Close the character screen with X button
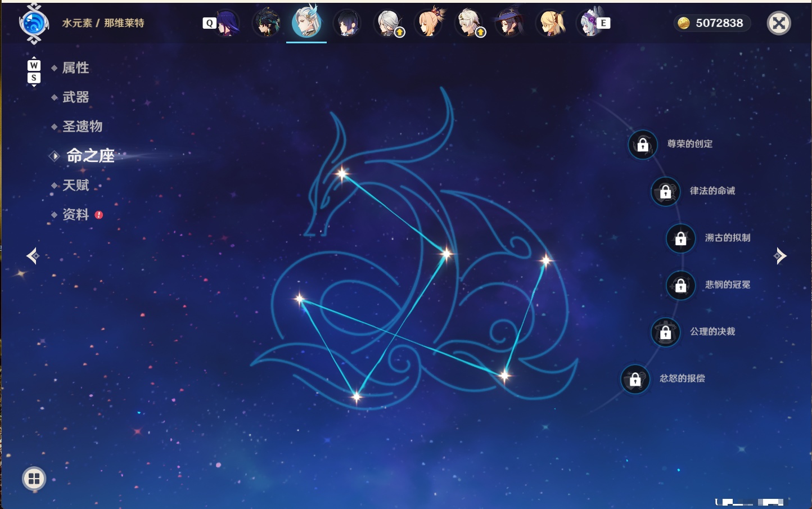Viewport: 812px width, 509px height. coord(779,23)
